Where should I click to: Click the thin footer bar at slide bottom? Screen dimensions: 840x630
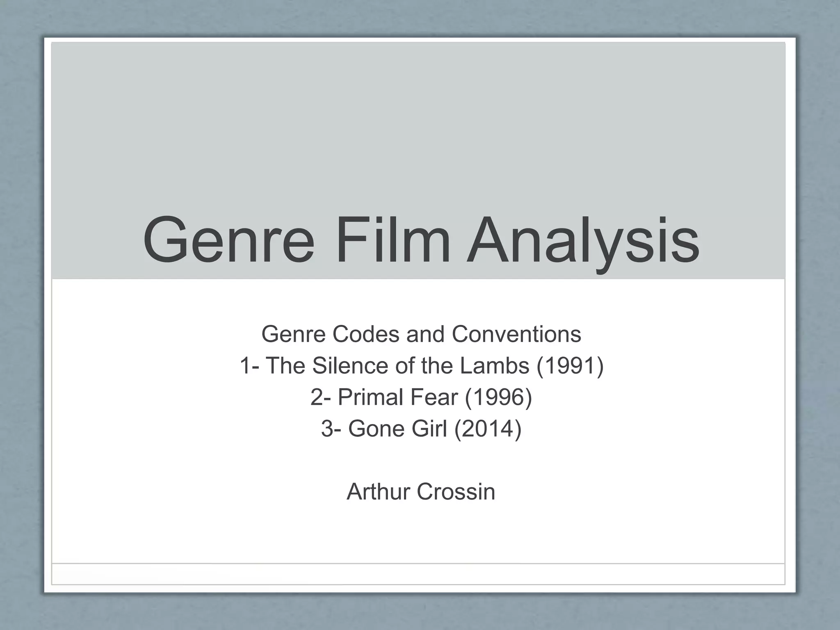418,573
